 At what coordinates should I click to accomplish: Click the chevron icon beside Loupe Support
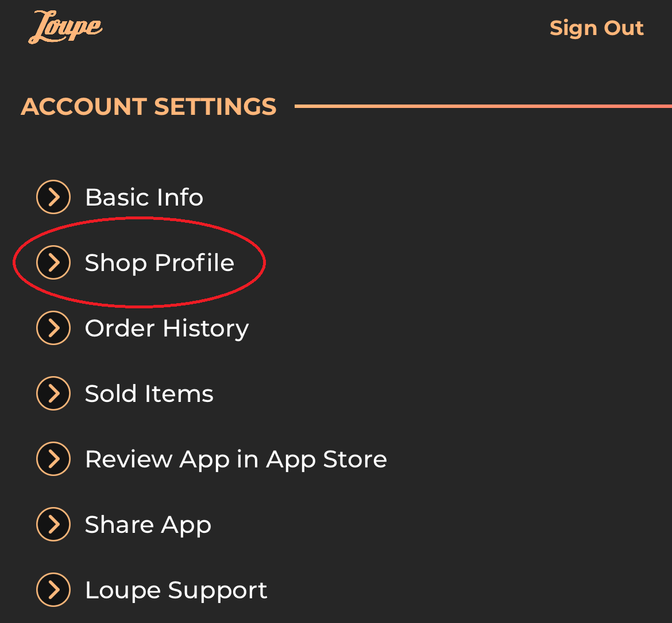click(x=53, y=590)
